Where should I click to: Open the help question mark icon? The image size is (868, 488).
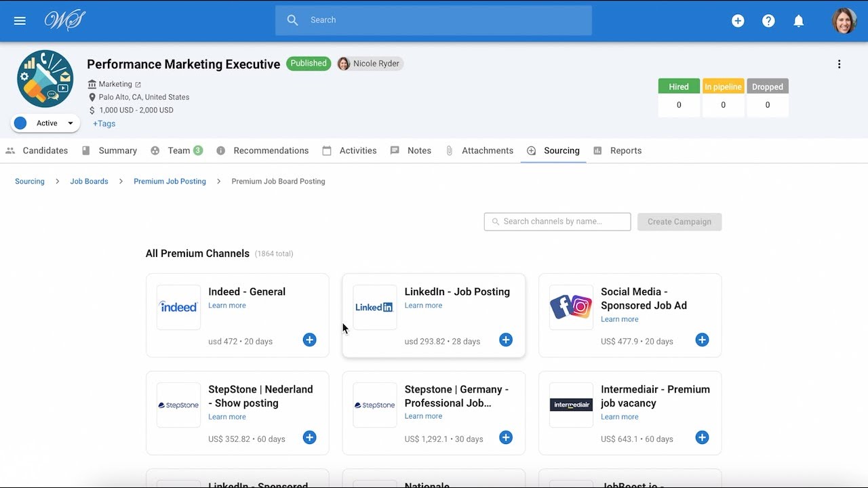click(x=768, y=21)
